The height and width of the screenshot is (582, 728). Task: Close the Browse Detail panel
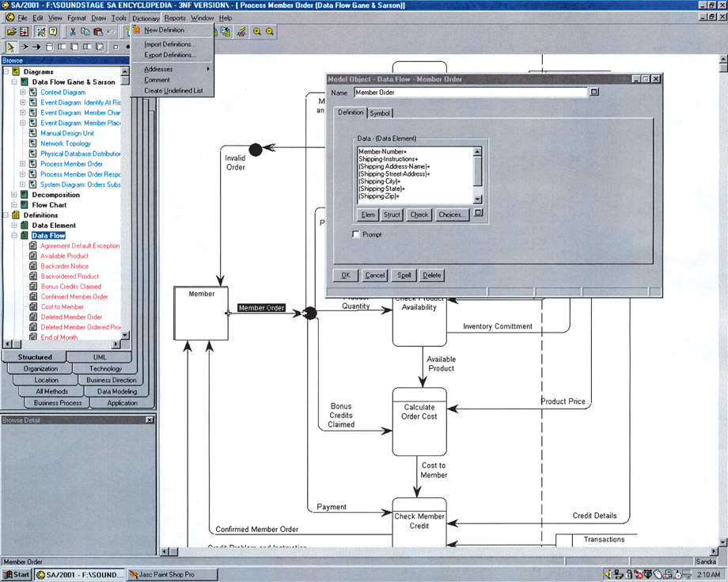coord(150,420)
